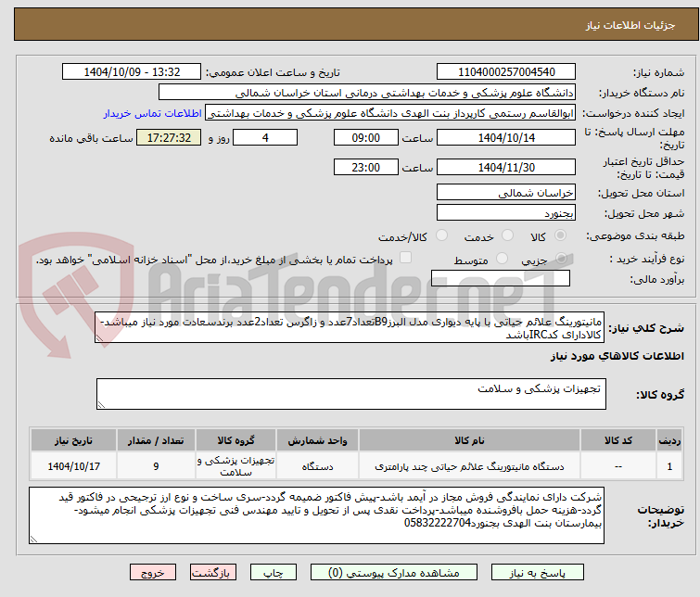Select the خدمت radio button
Image resolution: width=700 pixels, height=597 pixels.
(x=507, y=235)
